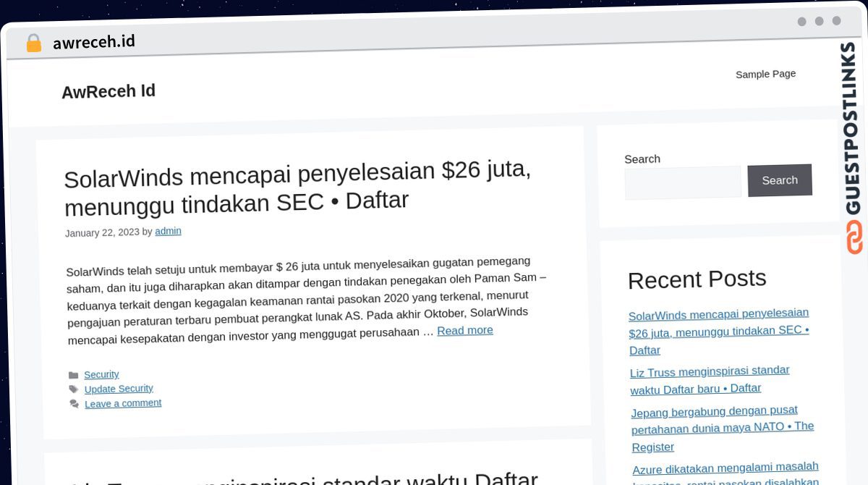868x485 pixels.
Task: Click the tags icon next to Update Security
Action: (x=75, y=389)
